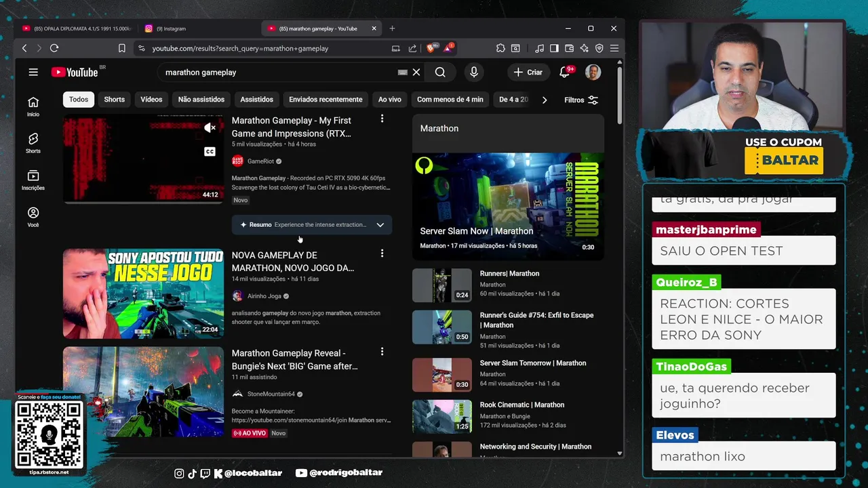Open the Você sidebar section
Screen dimensions: 868x488
click(33, 217)
